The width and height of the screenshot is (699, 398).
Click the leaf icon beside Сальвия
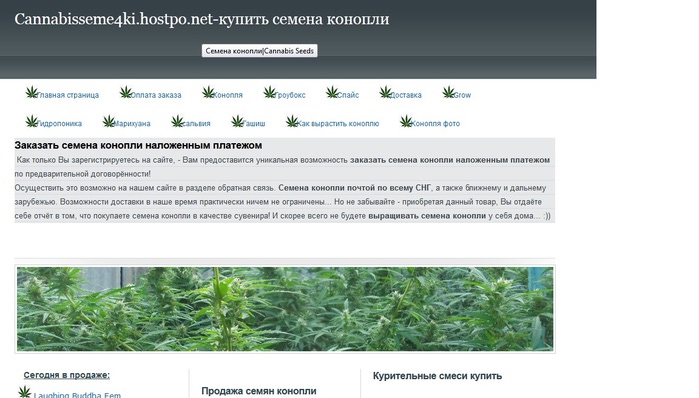pos(177,121)
